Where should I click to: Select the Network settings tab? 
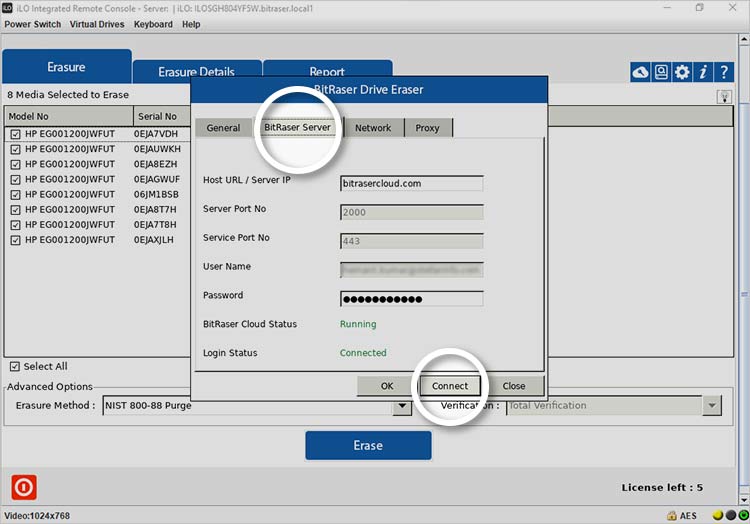pos(373,128)
